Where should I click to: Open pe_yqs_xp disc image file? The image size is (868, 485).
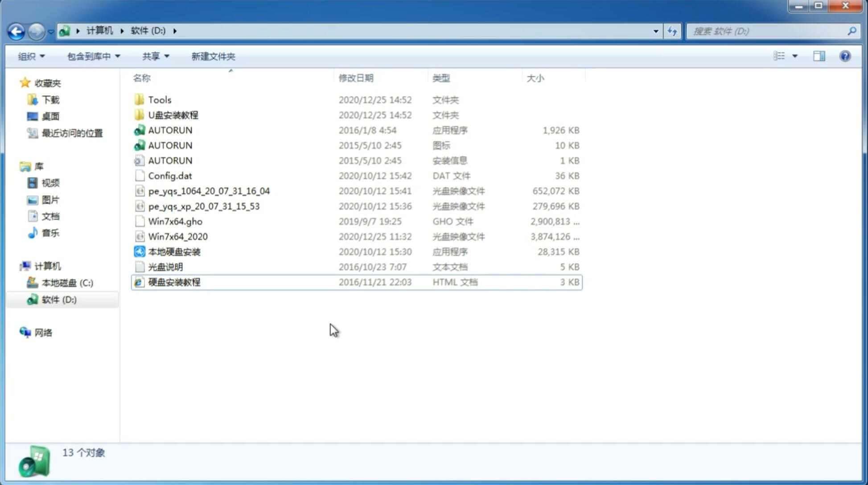click(x=204, y=206)
